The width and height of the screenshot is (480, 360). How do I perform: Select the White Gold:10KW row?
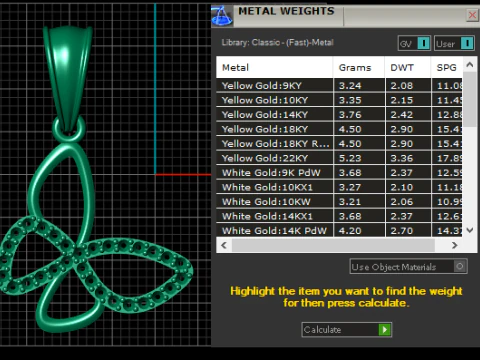(x=339, y=202)
